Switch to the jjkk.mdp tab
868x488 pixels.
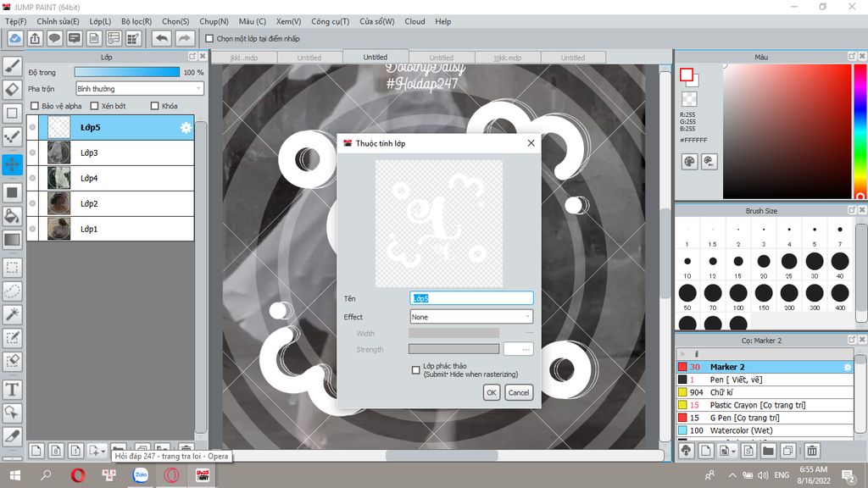508,58
